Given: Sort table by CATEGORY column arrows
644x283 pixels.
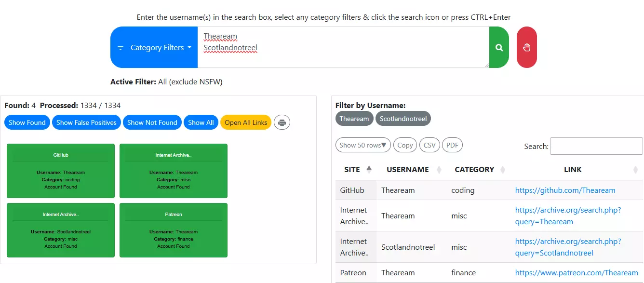Looking at the screenshot, I should pyautogui.click(x=503, y=170).
